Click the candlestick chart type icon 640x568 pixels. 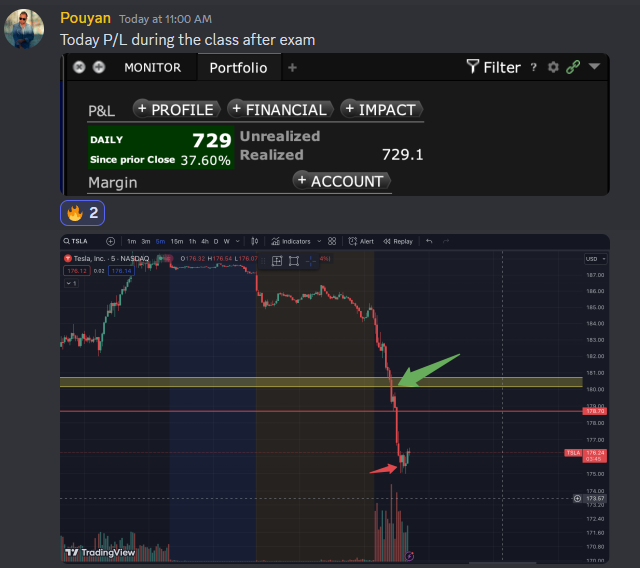254,241
